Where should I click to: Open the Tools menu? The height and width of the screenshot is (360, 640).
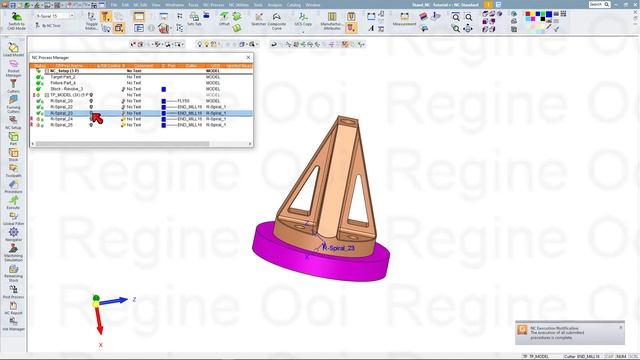coord(258,5)
